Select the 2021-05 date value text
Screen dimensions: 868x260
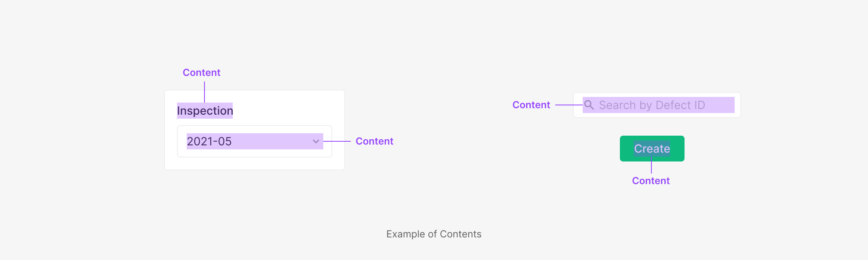209,141
